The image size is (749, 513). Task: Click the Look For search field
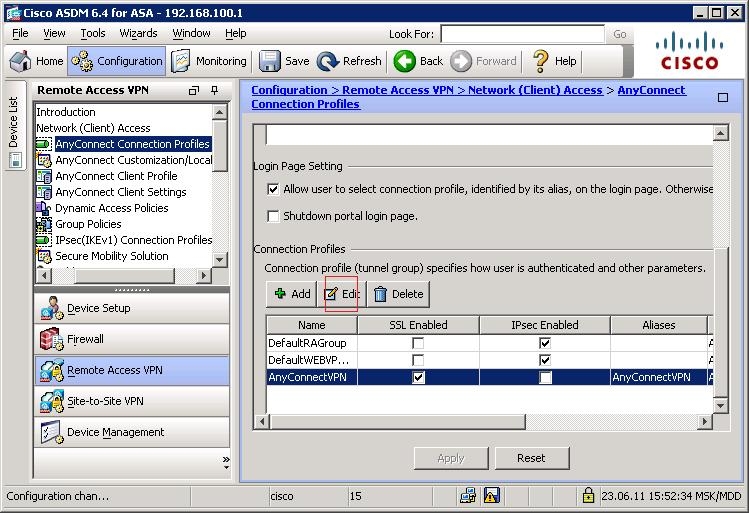pyautogui.click(x=523, y=34)
